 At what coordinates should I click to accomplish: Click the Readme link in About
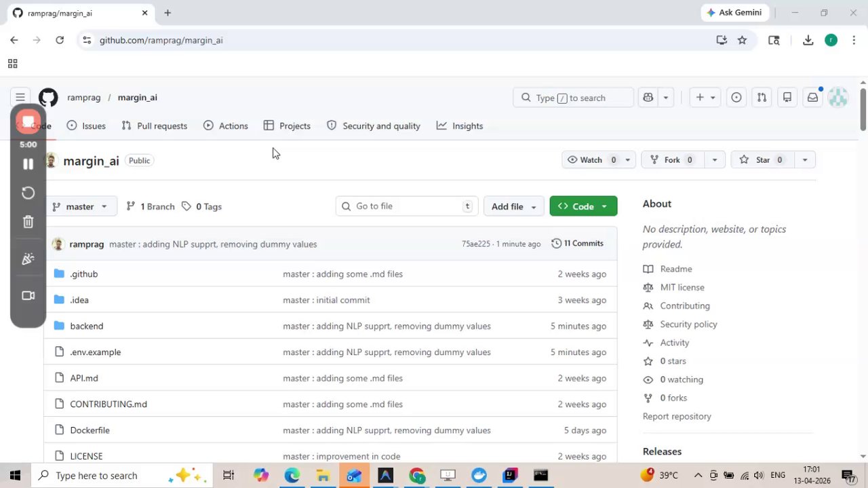click(675, 269)
